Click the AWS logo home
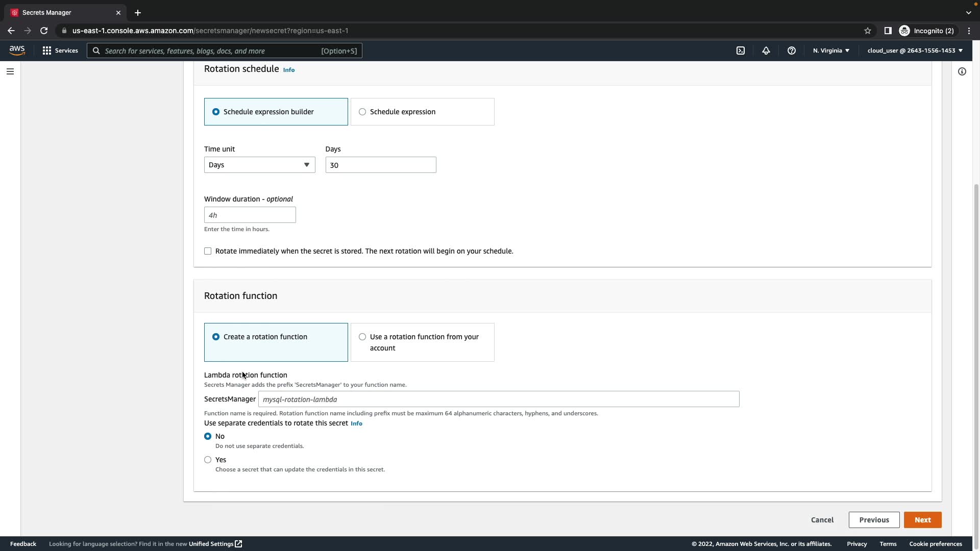Viewport: 980px width, 551px height. click(17, 50)
